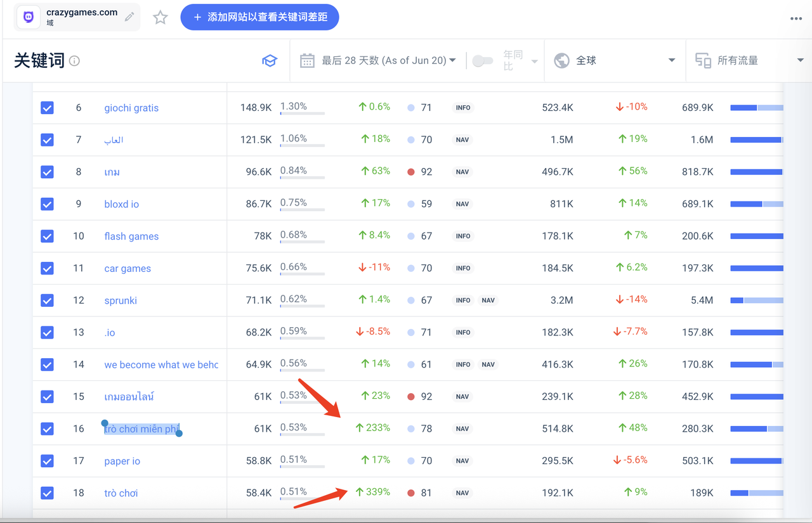Click the globe icon for region filter
Viewport: 812px width, 523px height.
coord(561,61)
